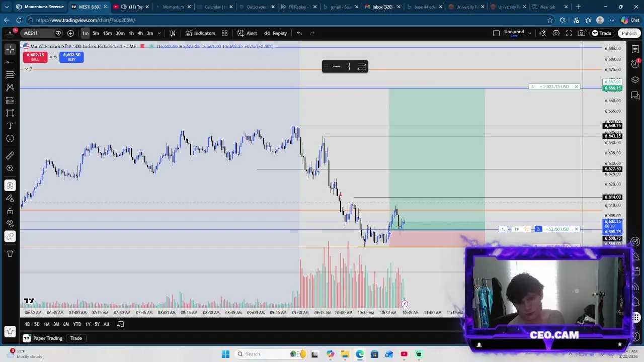Start bar Replay mode
The width and height of the screenshot is (644, 362).
point(275,33)
